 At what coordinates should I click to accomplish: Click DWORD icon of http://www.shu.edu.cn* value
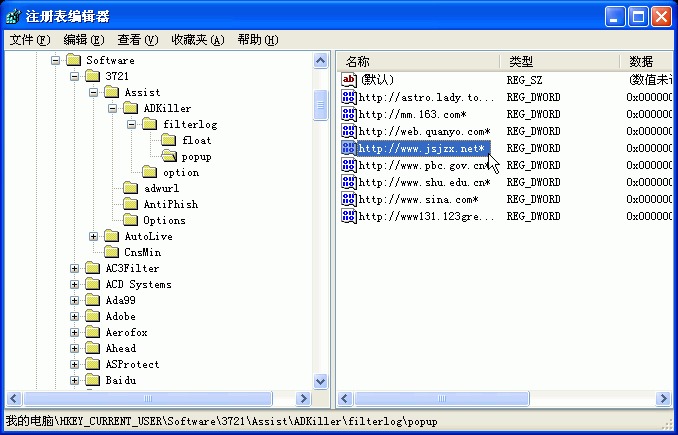[349, 182]
